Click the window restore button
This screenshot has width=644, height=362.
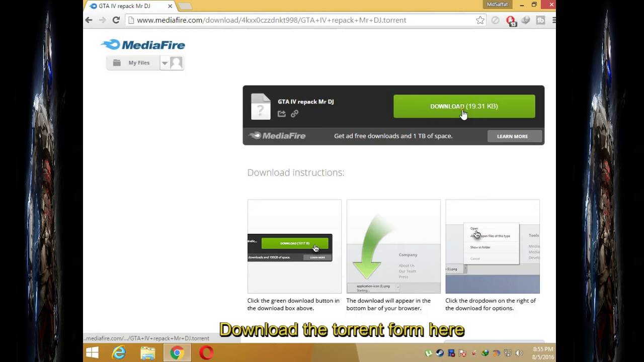[x=534, y=5]
